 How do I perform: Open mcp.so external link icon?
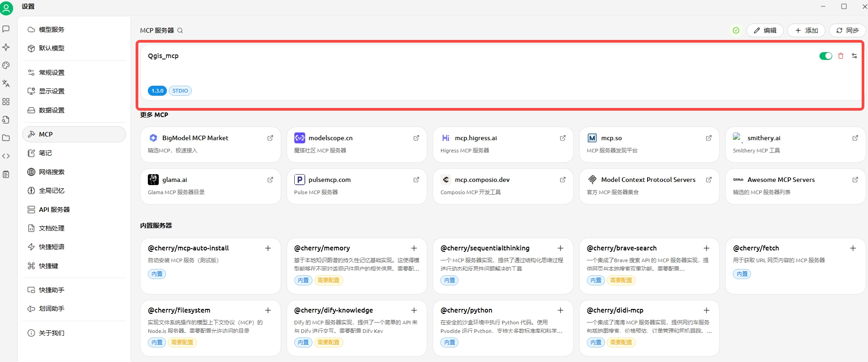709,138
